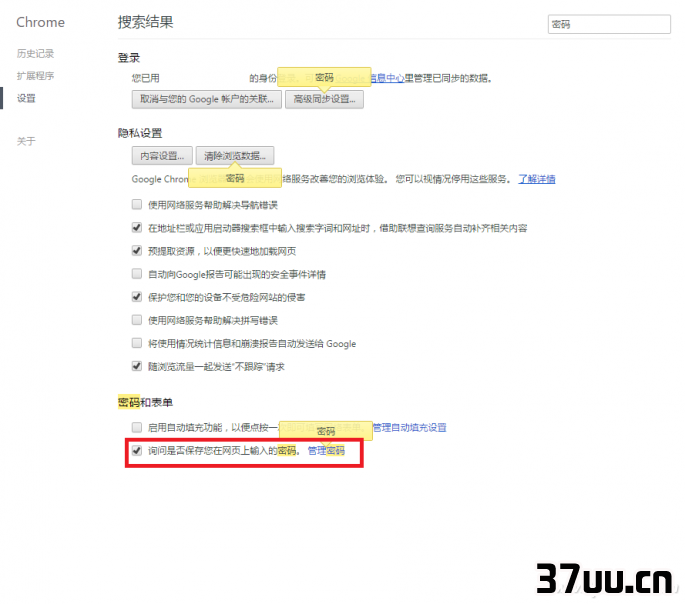
Task: Click the 登录 section heading
Action: click(129, 58)
